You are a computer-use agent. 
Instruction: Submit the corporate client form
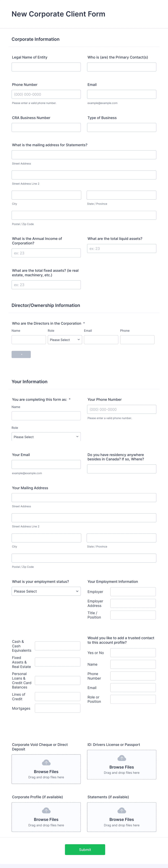click(85, 850)
